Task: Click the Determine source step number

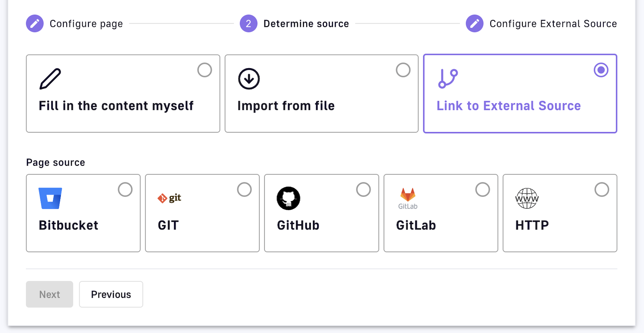Action: click(x=248, y=24)
